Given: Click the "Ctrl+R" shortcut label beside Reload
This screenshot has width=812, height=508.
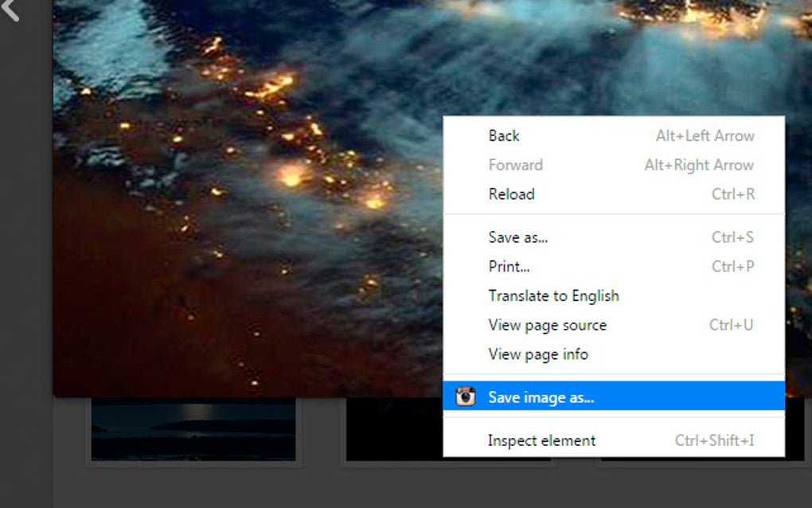Looking at the screenshot, I should [733, 194].
